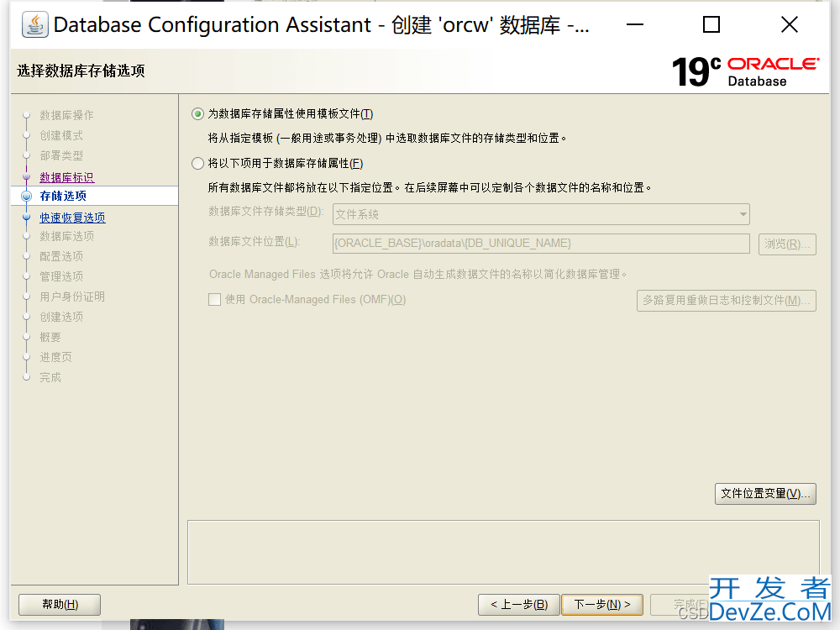Proceed with 下一步(N) button
The height and width of the screenshot is (630, 840).
click(602, 605)
